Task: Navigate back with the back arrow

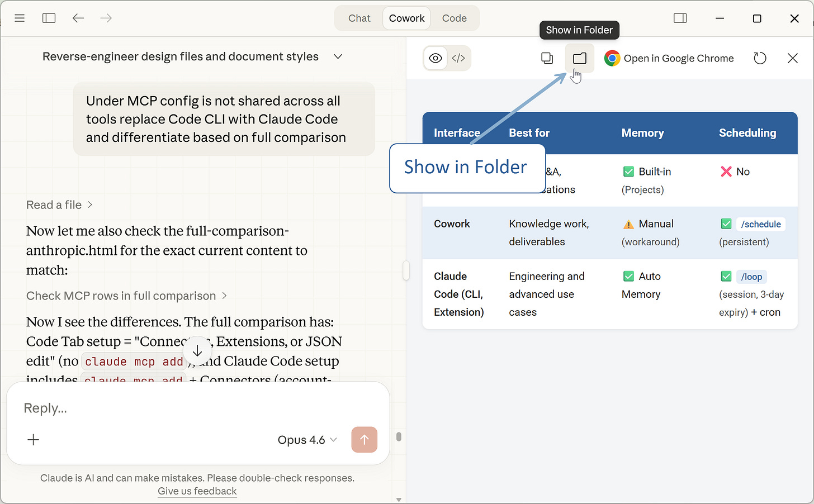Action: (78, 18)
